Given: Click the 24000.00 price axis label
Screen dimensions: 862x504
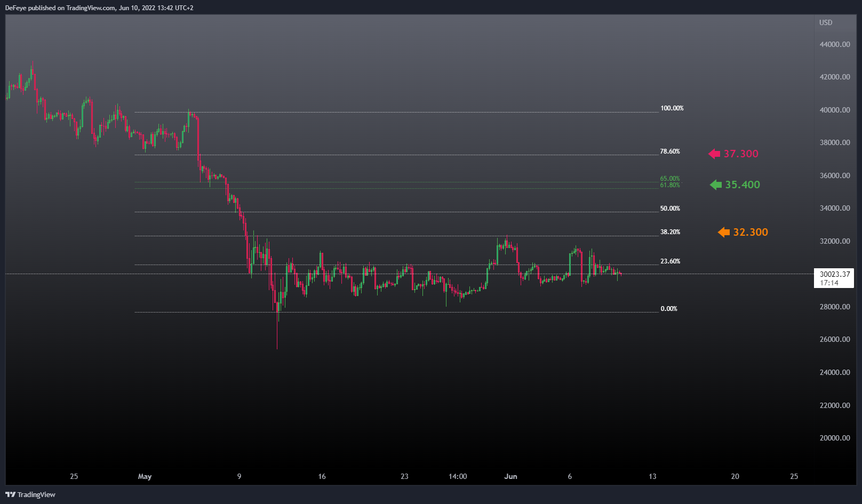Looking at the screenshot, I should pyautogui.click(x=835, y=372).
